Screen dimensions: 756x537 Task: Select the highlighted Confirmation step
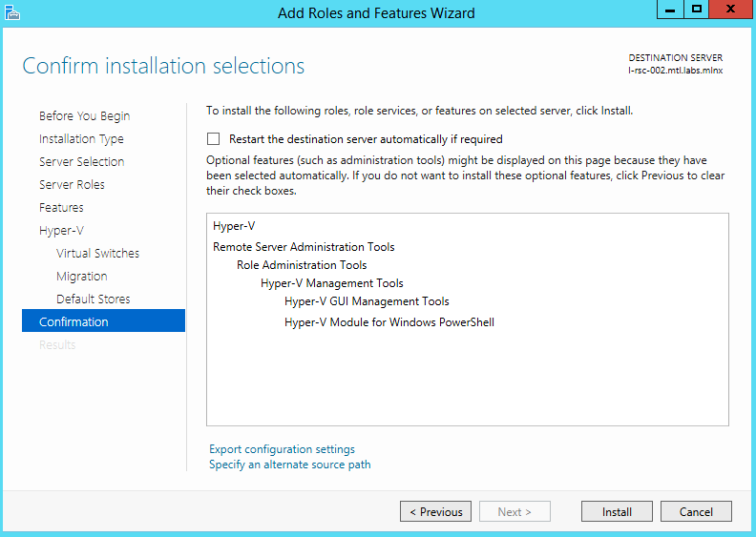[x=73, y=322]
